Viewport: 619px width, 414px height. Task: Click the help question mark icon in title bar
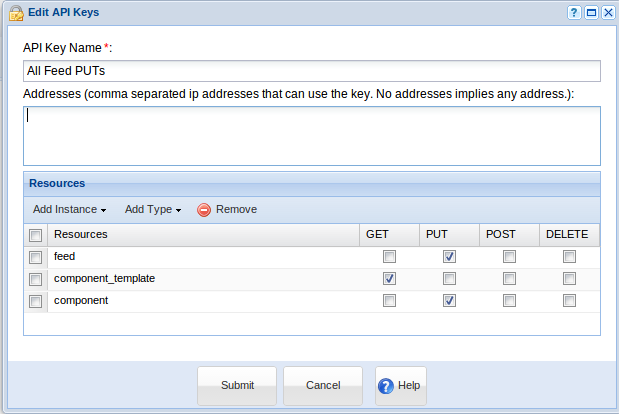point(574,12)
